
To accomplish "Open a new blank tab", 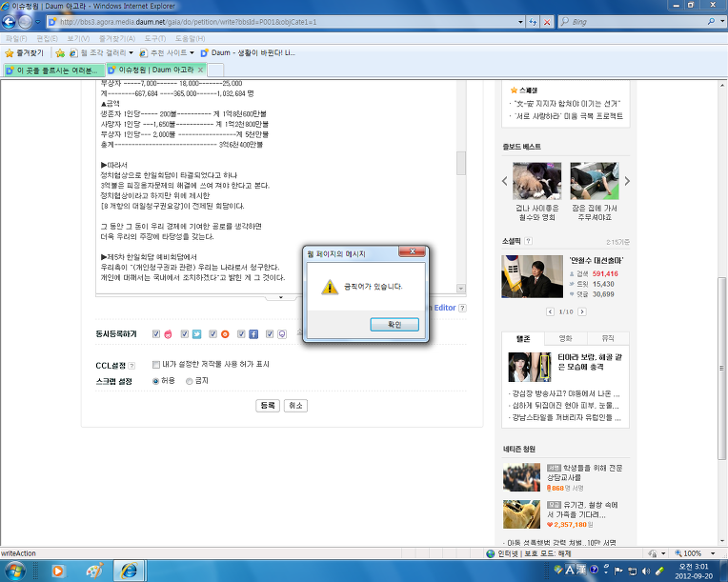I will (x=215, y=70).
